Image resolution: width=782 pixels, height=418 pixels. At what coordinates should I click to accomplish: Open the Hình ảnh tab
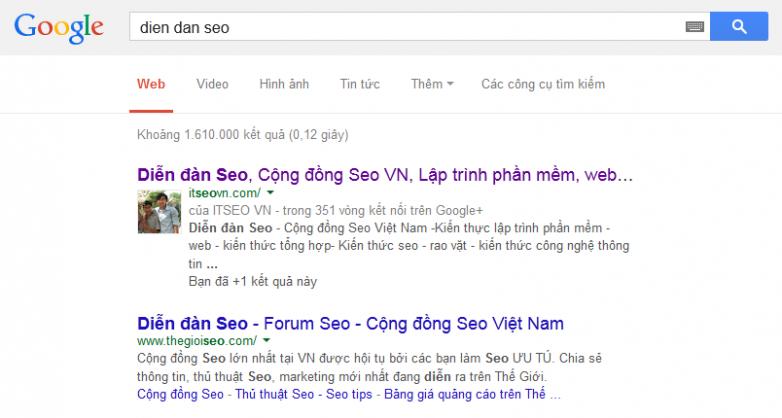click(283, 83)
